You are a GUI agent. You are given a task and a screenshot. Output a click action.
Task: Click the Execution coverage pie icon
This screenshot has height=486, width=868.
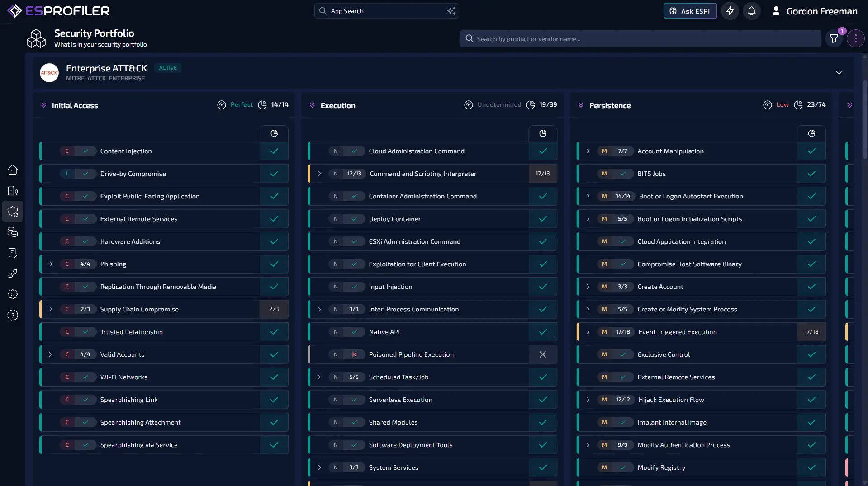[531, 105]
